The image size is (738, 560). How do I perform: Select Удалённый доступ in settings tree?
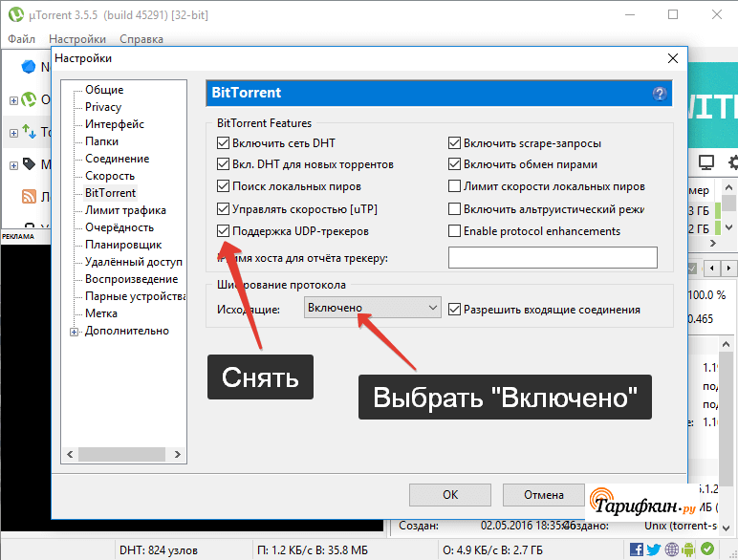134,262
